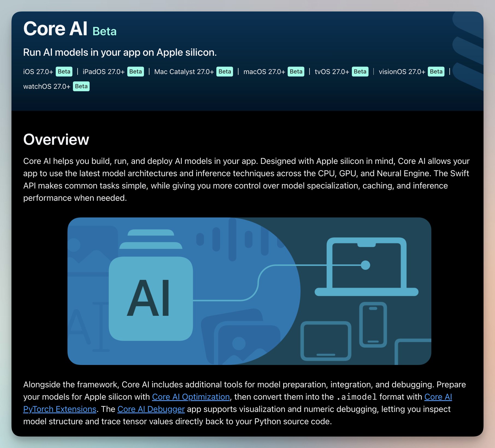Viewport: 495px width, 448px height.
Task: Click the Beta badge next to iPadOS 27.0+
Action: pos(135,72)
